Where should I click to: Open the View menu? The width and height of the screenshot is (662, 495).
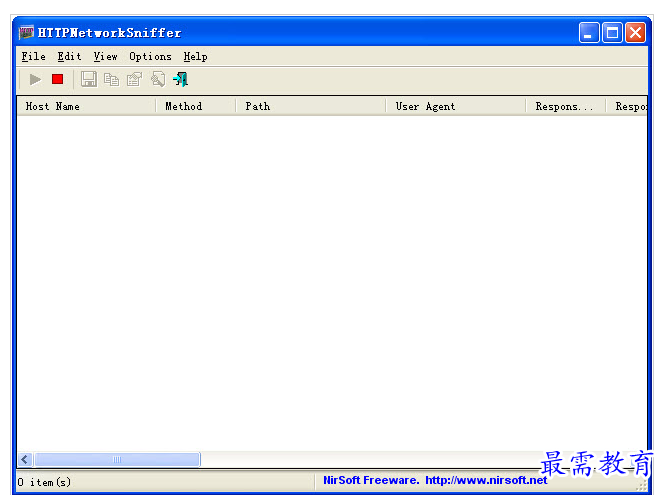pos(106,57)
